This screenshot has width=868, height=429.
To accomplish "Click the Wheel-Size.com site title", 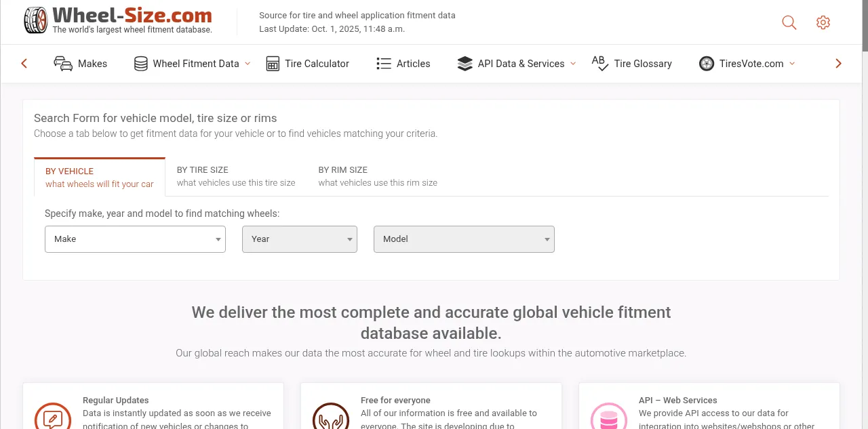I will (132, 16).
